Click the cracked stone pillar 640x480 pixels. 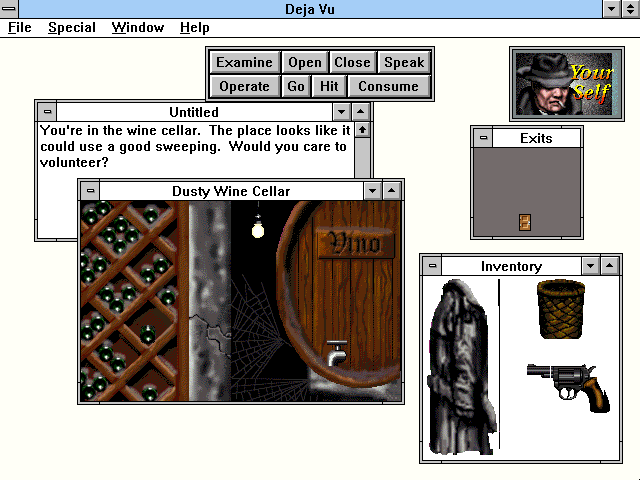(210, 301)
